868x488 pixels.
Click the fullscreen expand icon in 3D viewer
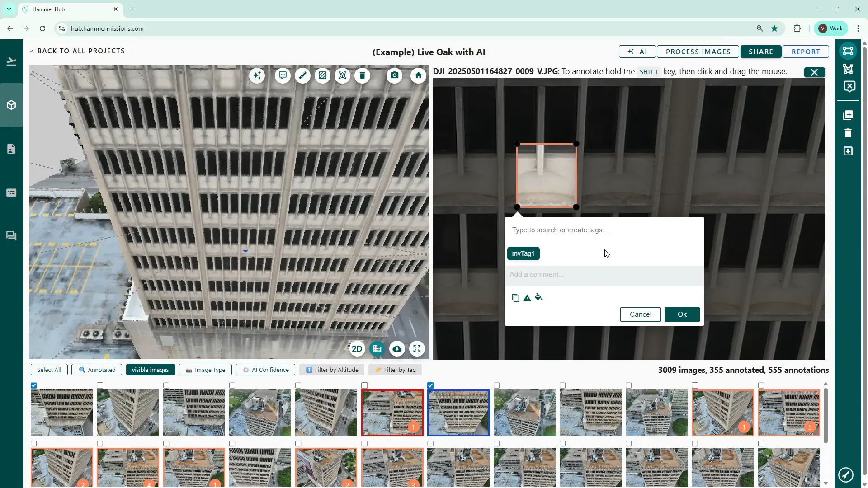417,349
